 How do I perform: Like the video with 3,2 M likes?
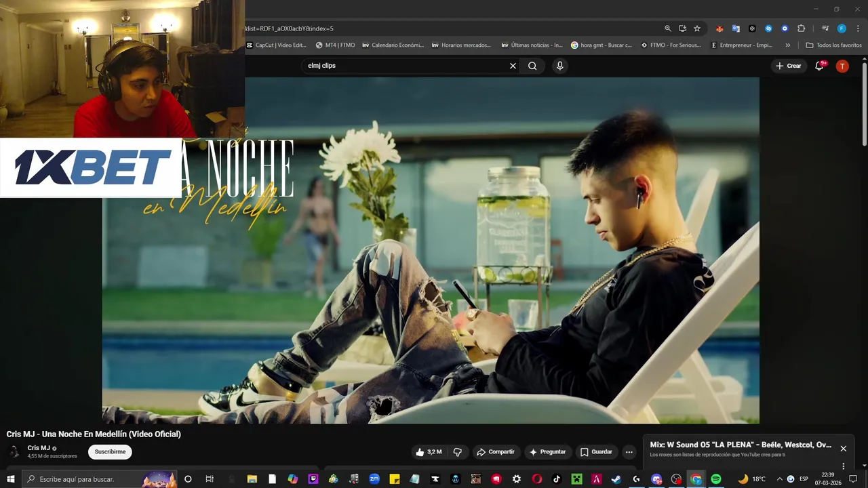click(x=429, y=452)
